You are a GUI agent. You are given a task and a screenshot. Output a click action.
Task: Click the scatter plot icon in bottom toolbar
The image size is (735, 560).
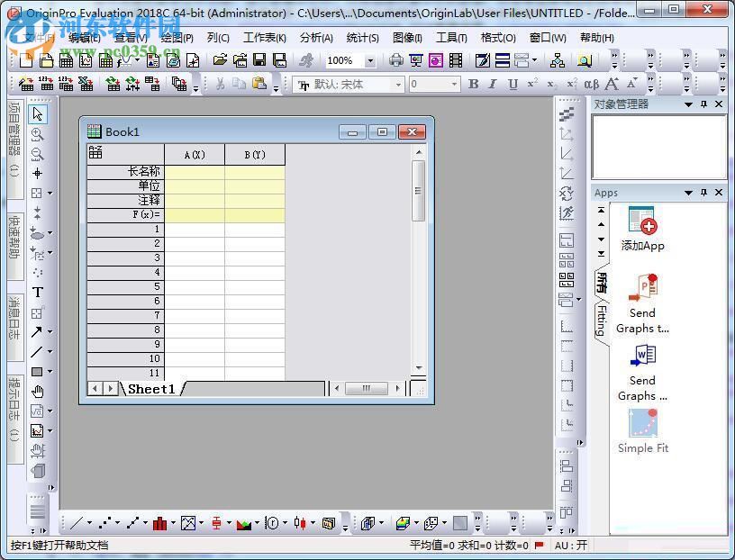(x=104, y=523)
